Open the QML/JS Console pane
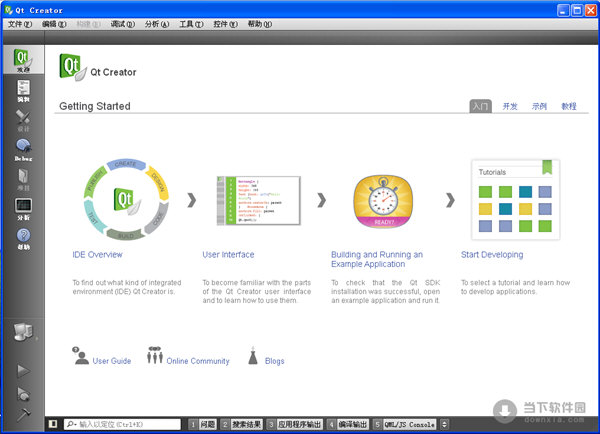This screenshot has width=600, height=434. pyautogui.click(x=404, y=424)
